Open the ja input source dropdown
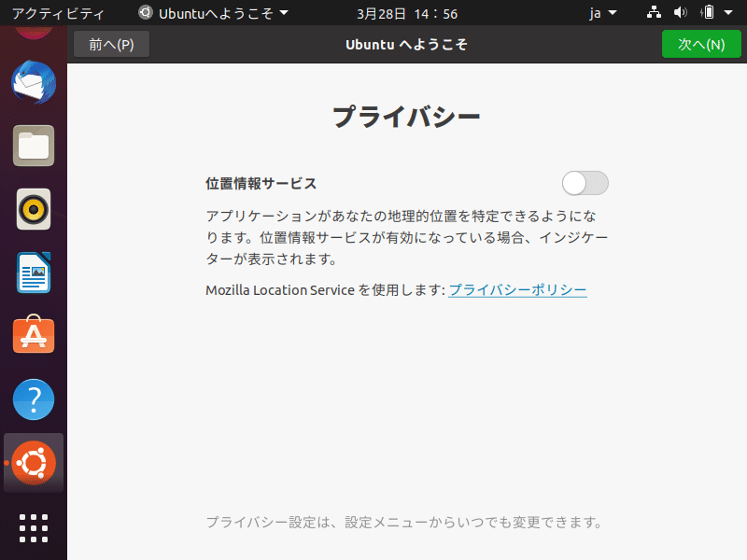This screenshot has width=747, height=560. click(x=602, y=13)
